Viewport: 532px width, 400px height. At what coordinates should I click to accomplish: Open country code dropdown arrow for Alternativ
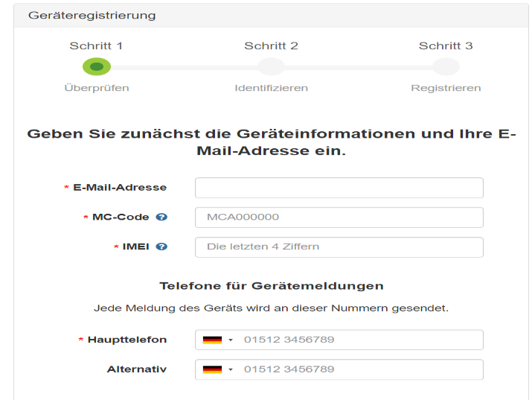point(231,369)
